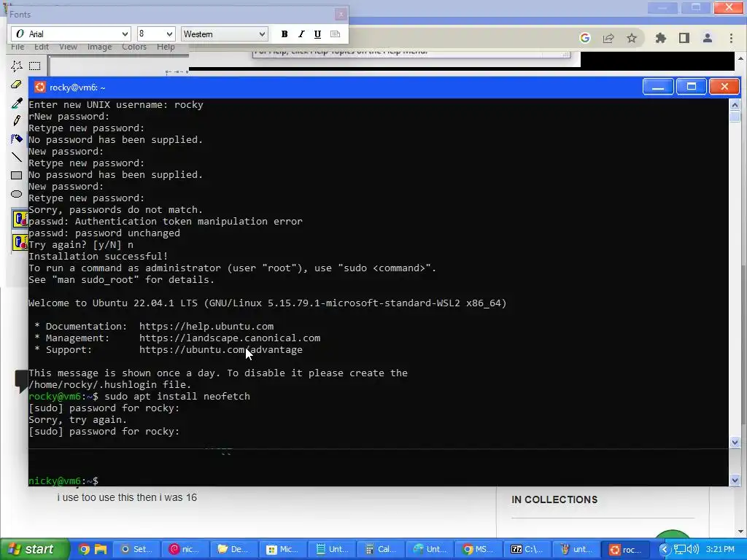Open Paint's Edit menu
The height and width of the screenshot is (560, 747).
pos(42,47)
